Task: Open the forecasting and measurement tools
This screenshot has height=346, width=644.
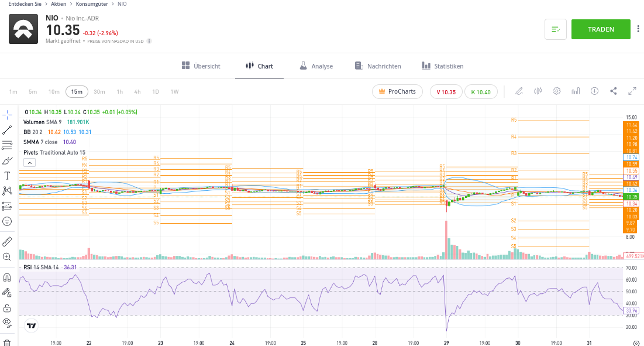Action: point(7,206)
